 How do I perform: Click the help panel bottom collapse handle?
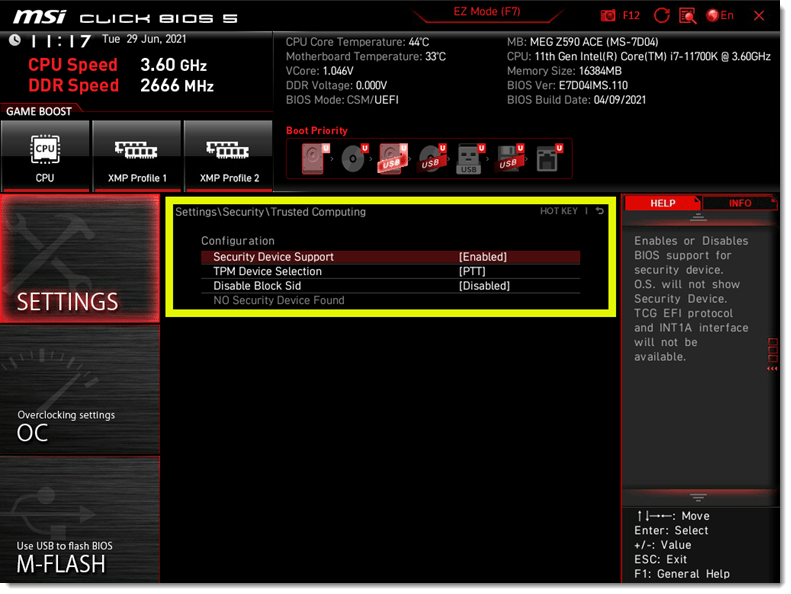tap(698, 498)
